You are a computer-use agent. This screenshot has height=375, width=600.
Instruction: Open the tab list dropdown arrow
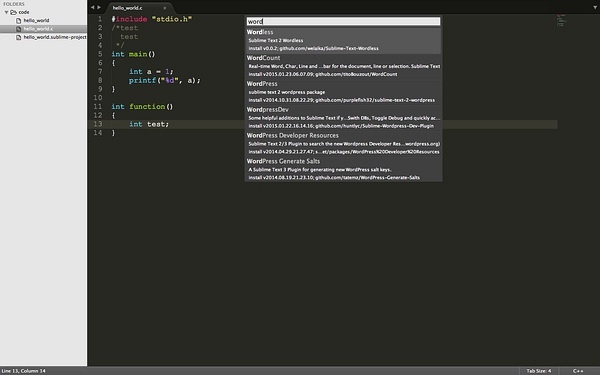pyautogui.click(x=595, y=7)
